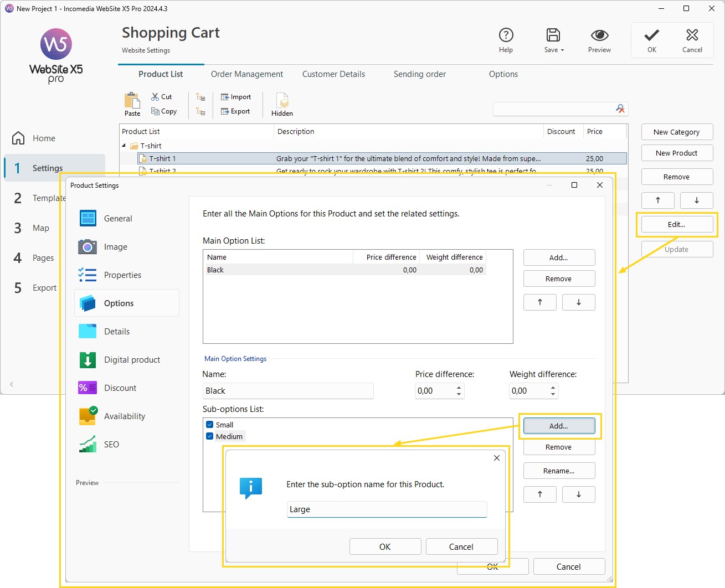
Task: Move the sub-option up with the arrow
Action: [540, 494]
